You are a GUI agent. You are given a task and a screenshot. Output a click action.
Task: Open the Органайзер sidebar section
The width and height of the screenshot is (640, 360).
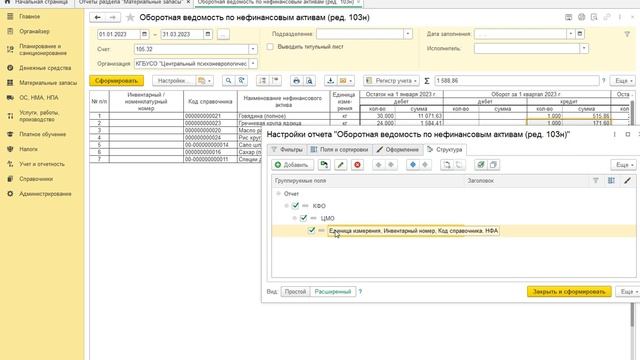pyautogui.click(x=34, y=31)
